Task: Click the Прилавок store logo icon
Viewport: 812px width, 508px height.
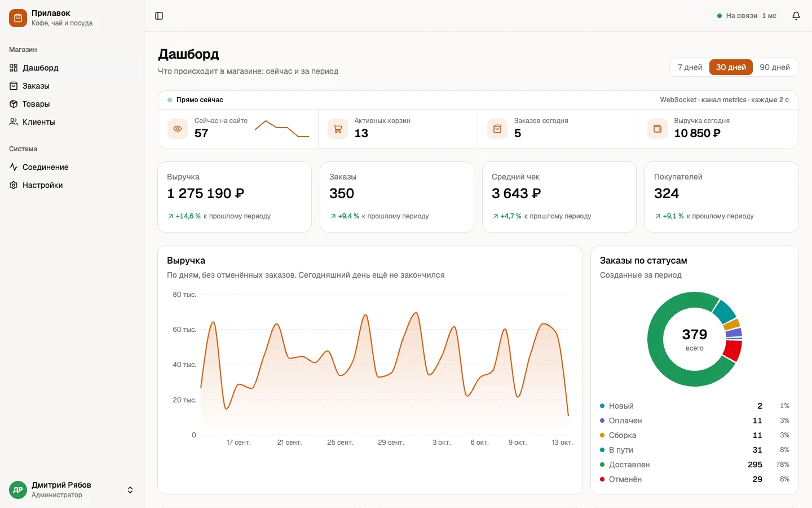Action: click(18, 18)
